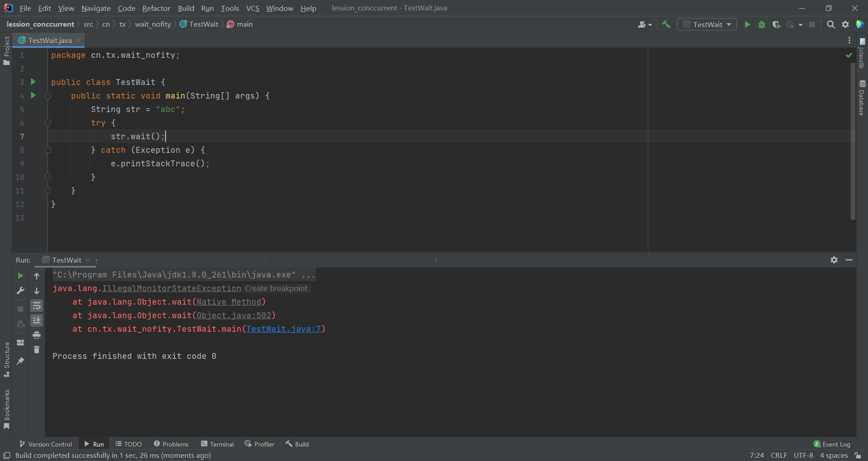The width and height of the screenshot is (868, 461).
Task: Open the TestWait run configuration dropdown
Action: point(707,24)
